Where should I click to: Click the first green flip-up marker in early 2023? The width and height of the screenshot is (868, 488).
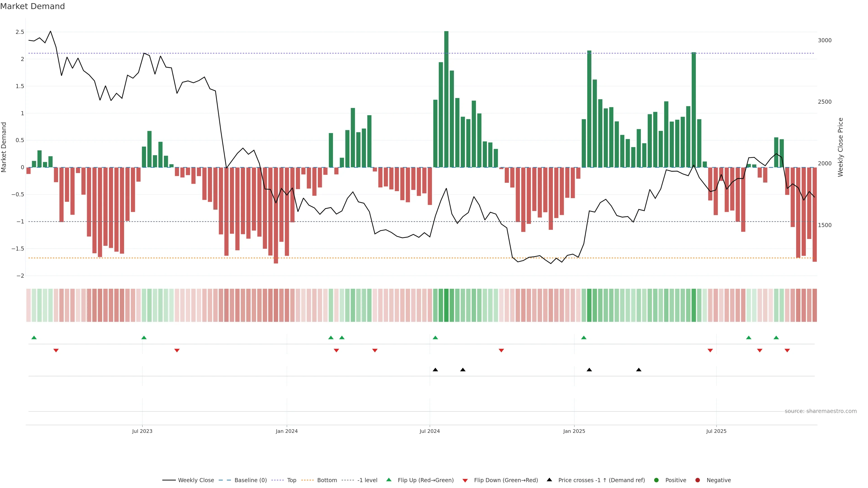coord(34,338)
